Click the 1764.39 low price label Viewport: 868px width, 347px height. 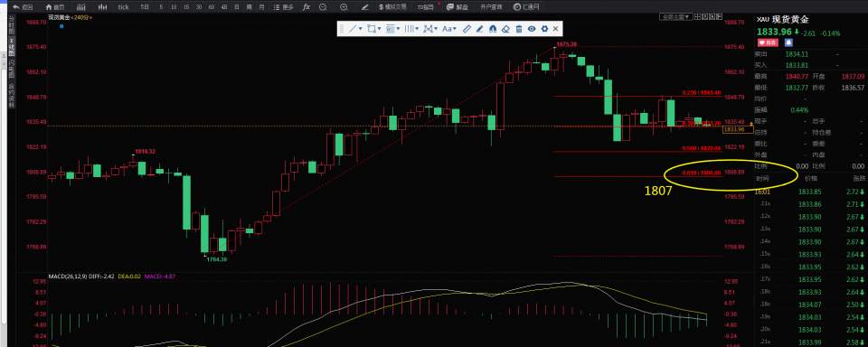click(x=217, y=259)
